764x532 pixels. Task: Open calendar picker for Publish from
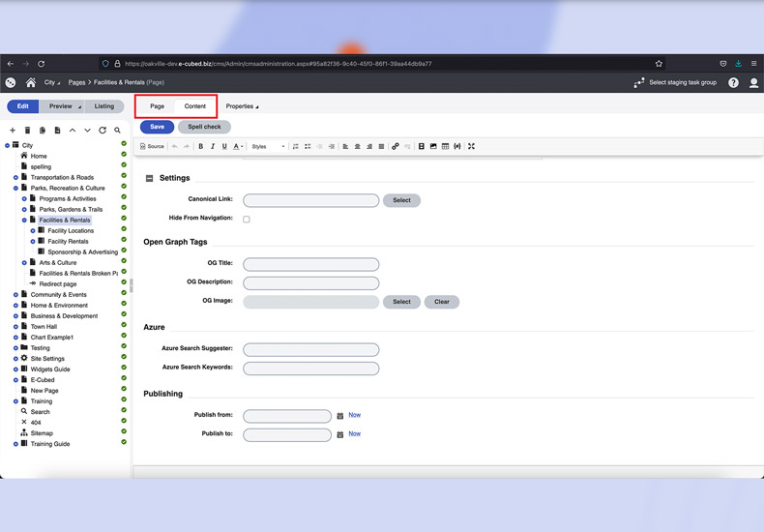pyautogui.click(x=340, y=416)
